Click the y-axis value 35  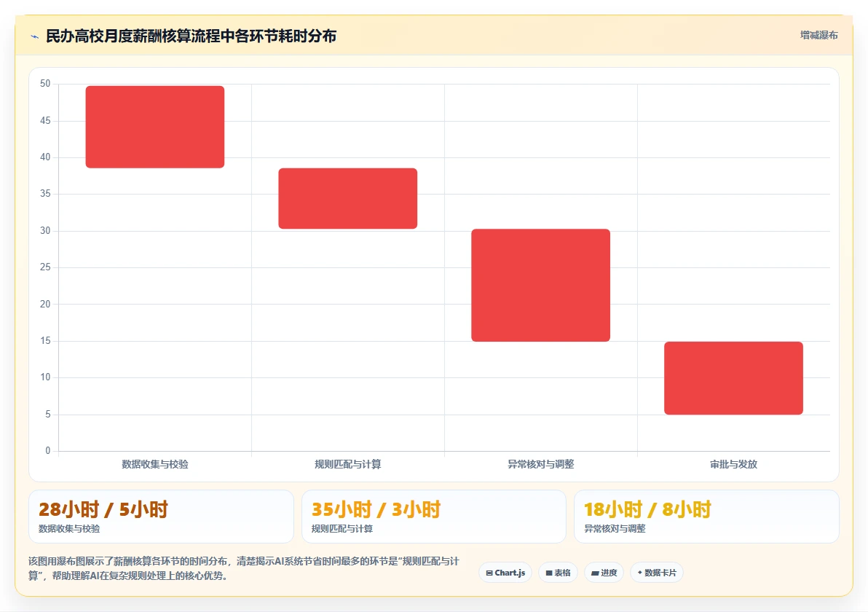45,194
